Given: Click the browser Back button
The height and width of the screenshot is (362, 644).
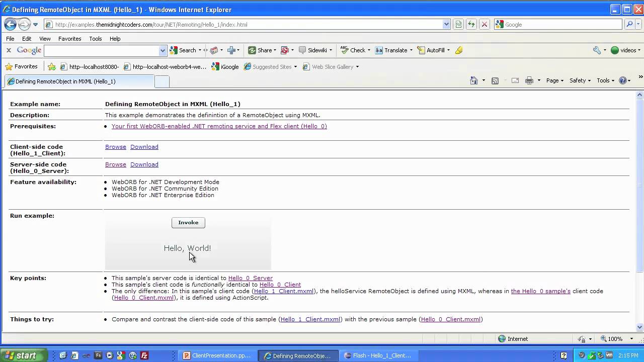Looking at the screenshot, I should point(10,24).
